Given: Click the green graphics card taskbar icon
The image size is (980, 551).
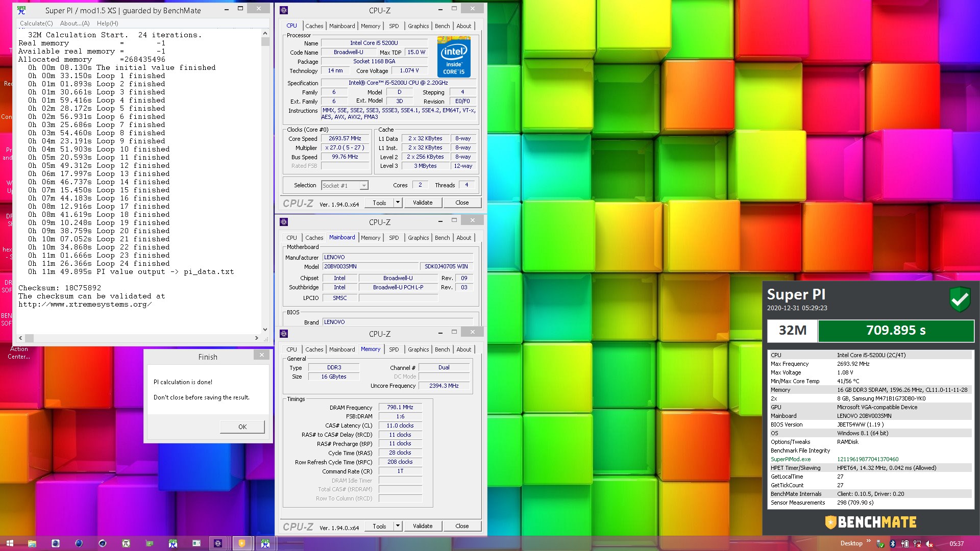Looking at the screenshot, I should 150,543.
